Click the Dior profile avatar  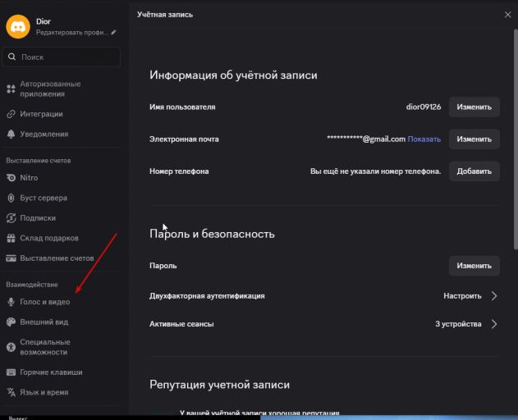pyautogui.click(x=18, y=27)
